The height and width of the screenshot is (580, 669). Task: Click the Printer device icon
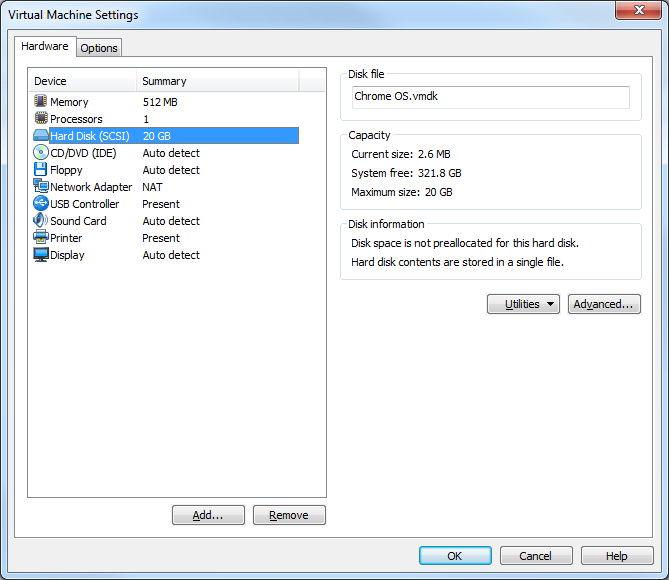[41, 238]
